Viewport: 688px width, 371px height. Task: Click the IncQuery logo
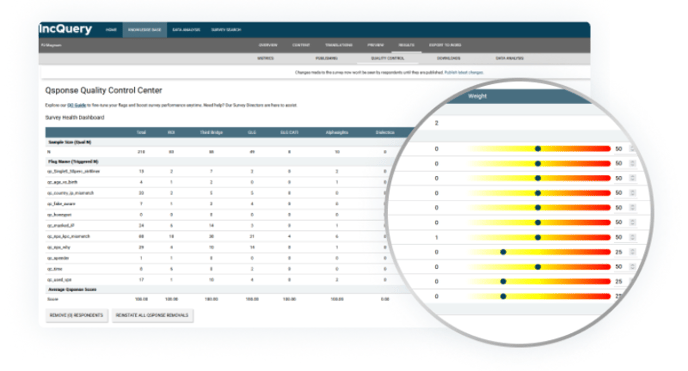(65, 29)
